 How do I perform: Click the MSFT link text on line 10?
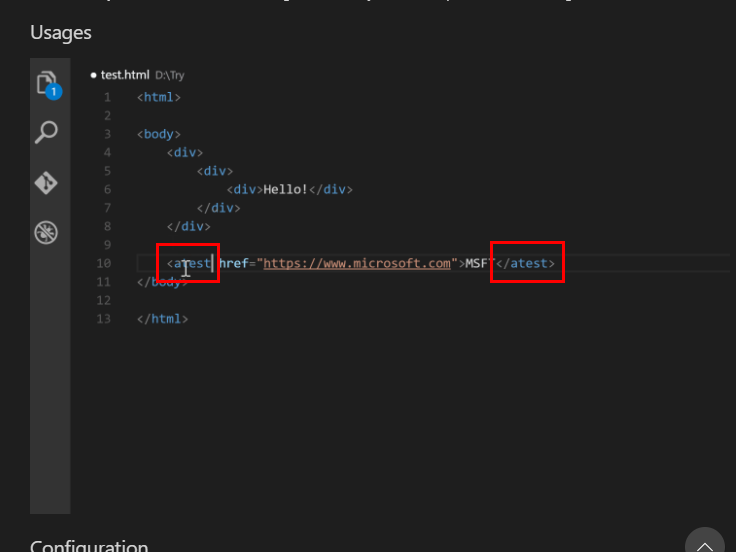click(480, 263)
